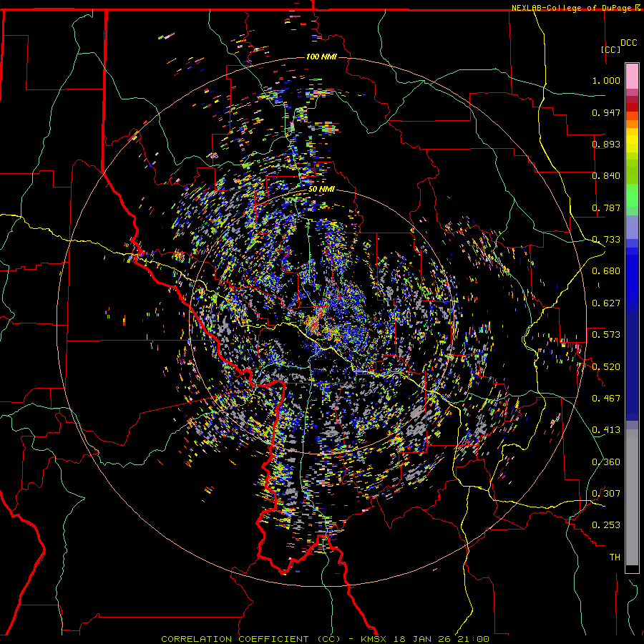Click the color bar value 0.680
This screenshot has width=644, height=644.
coord(606,271)
